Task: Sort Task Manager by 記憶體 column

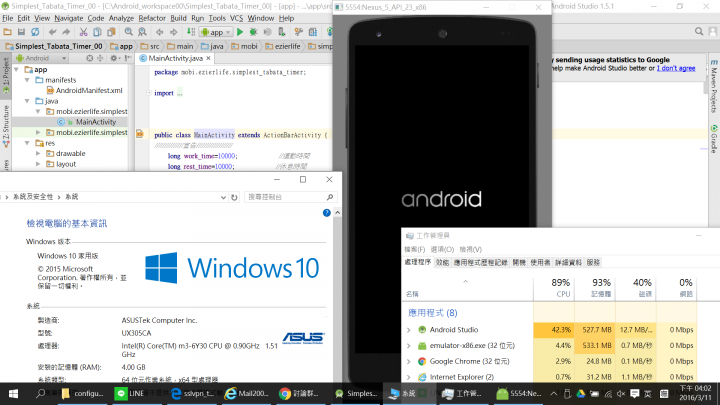Action: 595,288
